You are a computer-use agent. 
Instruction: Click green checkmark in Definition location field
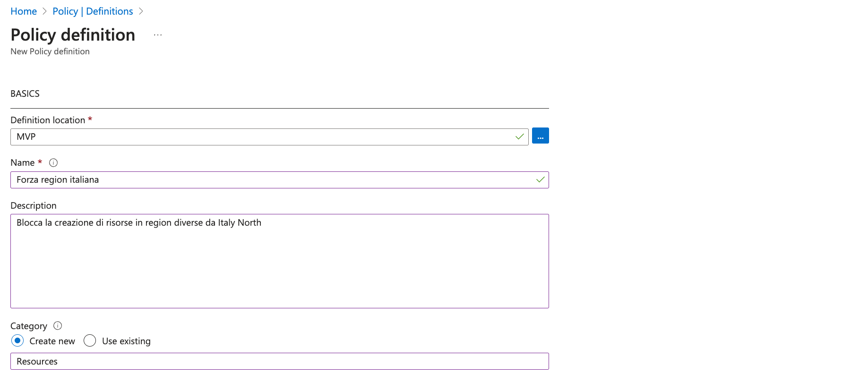click(519, 137)
